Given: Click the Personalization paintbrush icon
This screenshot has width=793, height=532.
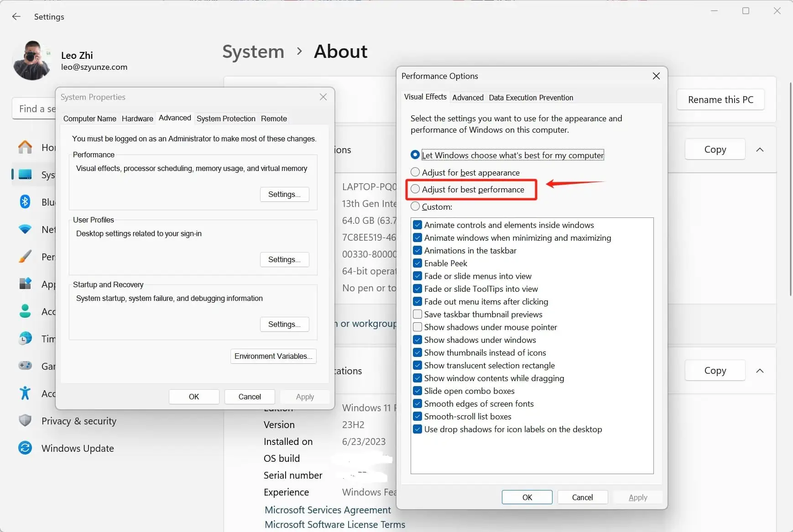Looking at the screenshot, I should point(25,257).
